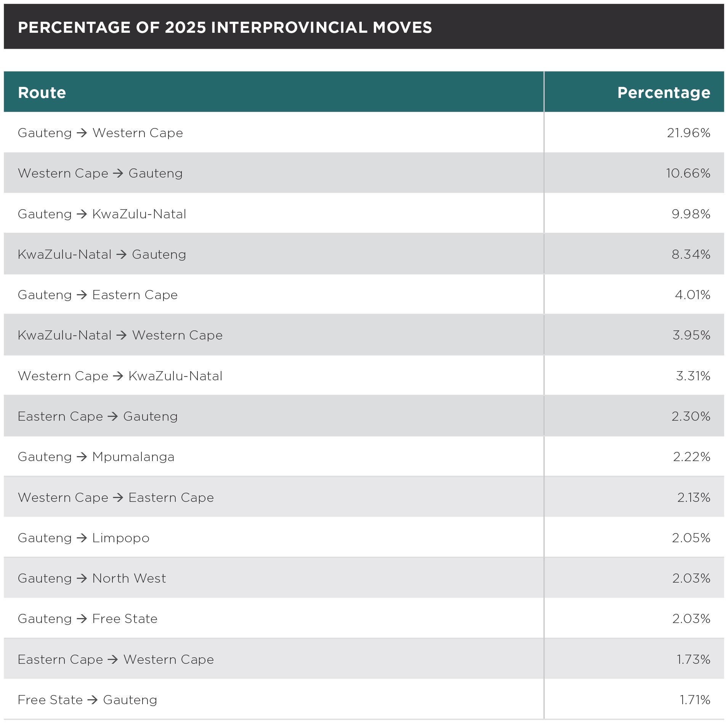Click the 10.66% percentage cell
The width and height of the screenshot is (728, 724).
click(x=688, y=173)
